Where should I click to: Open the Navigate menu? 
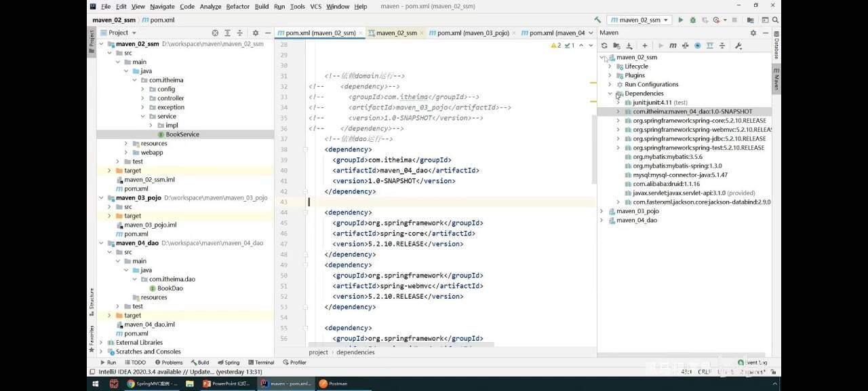click(162, 6)
